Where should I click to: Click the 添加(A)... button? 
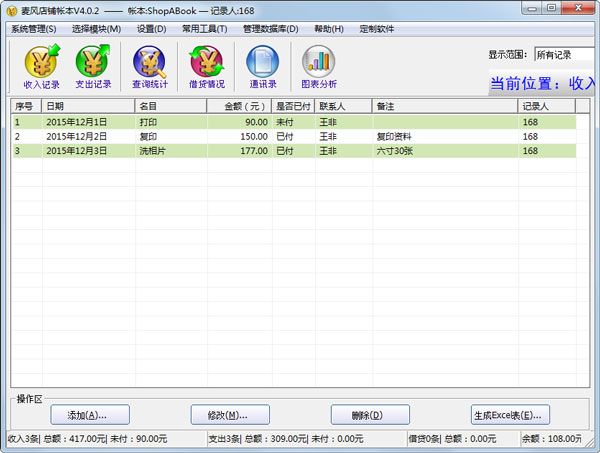click(x=90, y=415)
